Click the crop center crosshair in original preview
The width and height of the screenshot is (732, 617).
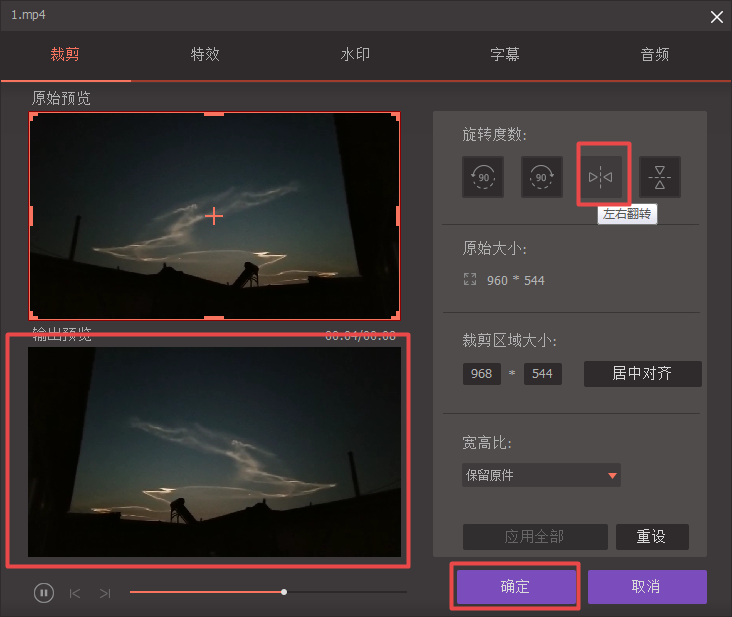tap(214, 216)
